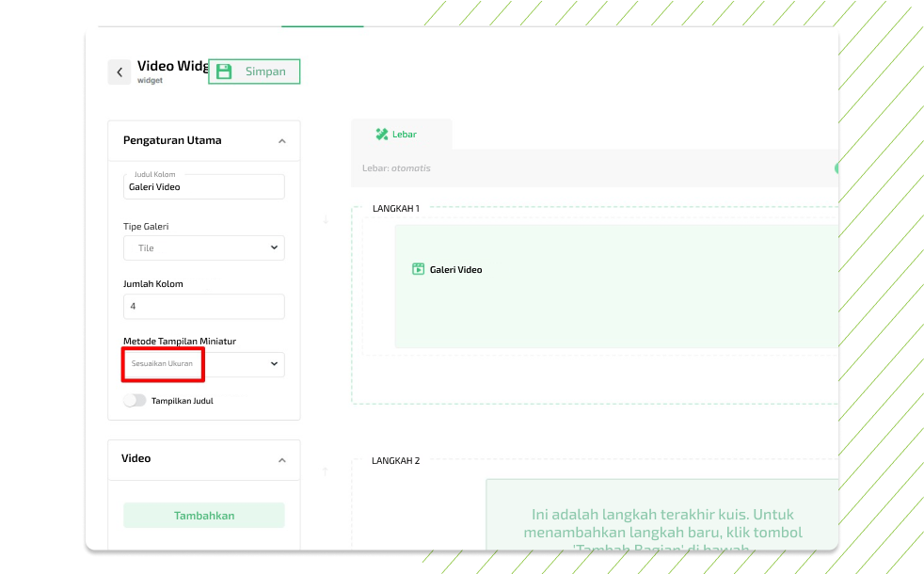Click the move-down arrow beside Langkah 1
Screen dimensions: 924x574
[326, 219]
